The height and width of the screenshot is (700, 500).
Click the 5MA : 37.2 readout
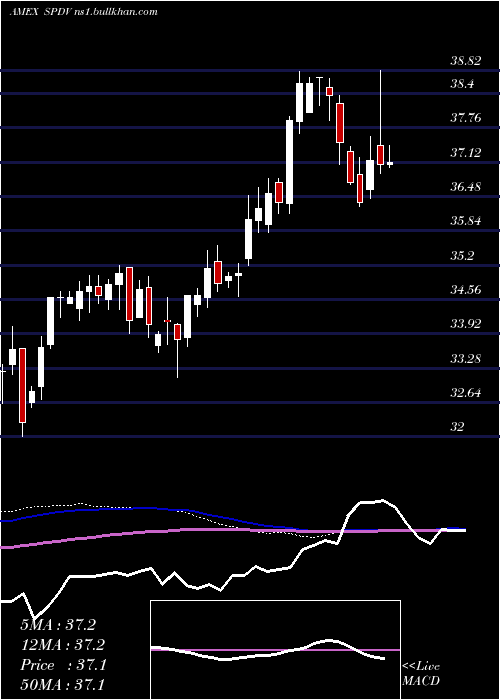tap(58, 625)
